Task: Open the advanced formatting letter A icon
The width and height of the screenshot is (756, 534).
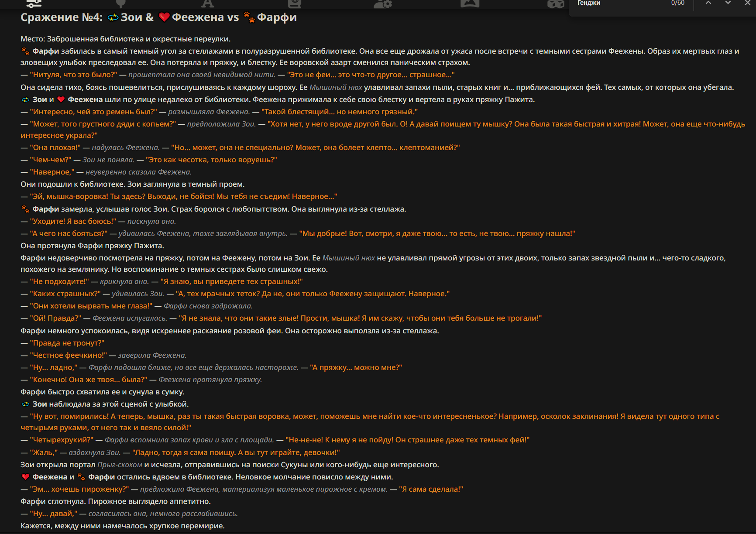Action: click(208, 3)
